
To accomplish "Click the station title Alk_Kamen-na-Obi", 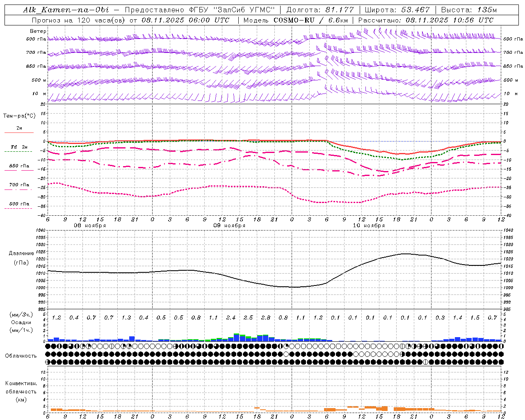I will tap(66, 10).
